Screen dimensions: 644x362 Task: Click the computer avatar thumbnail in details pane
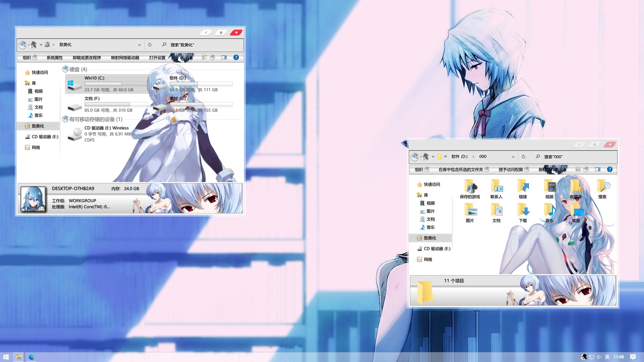coord(33,199)
